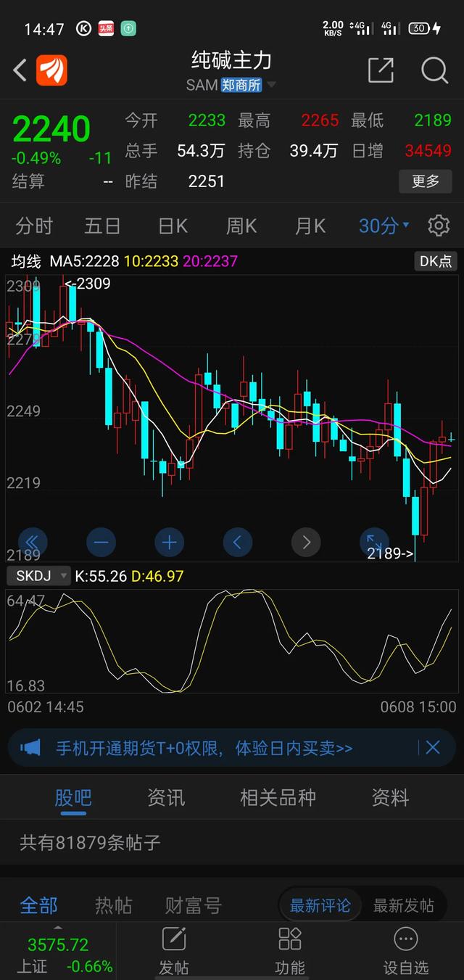Toggle the DK点 indicator
This screenshot has height=980, width=464.
tap(435, 261)
